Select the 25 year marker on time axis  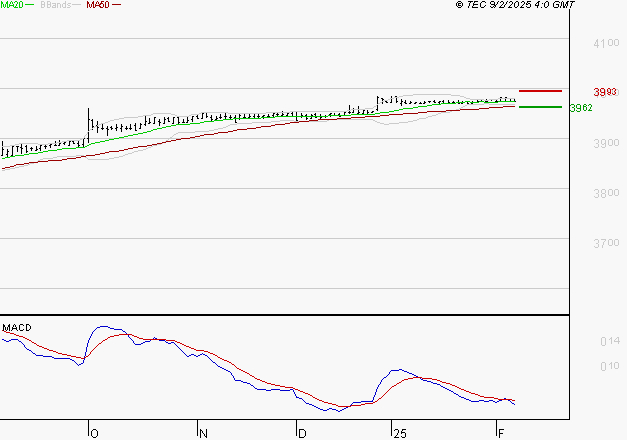(x=399, y=433)
